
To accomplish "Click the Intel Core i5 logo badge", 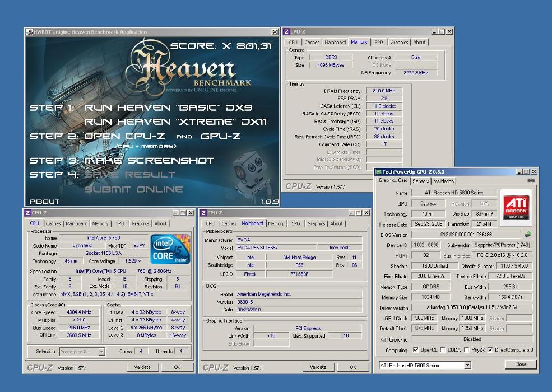I will point(170,250).
